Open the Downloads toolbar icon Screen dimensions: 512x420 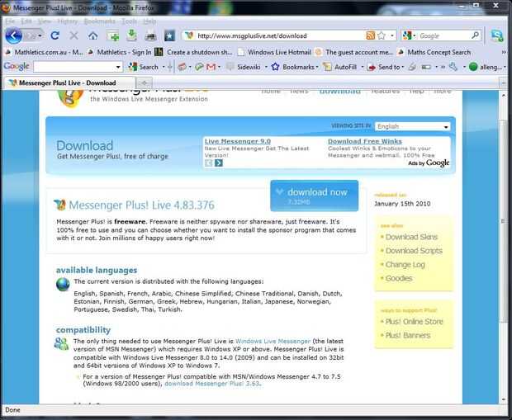(131, 35)
